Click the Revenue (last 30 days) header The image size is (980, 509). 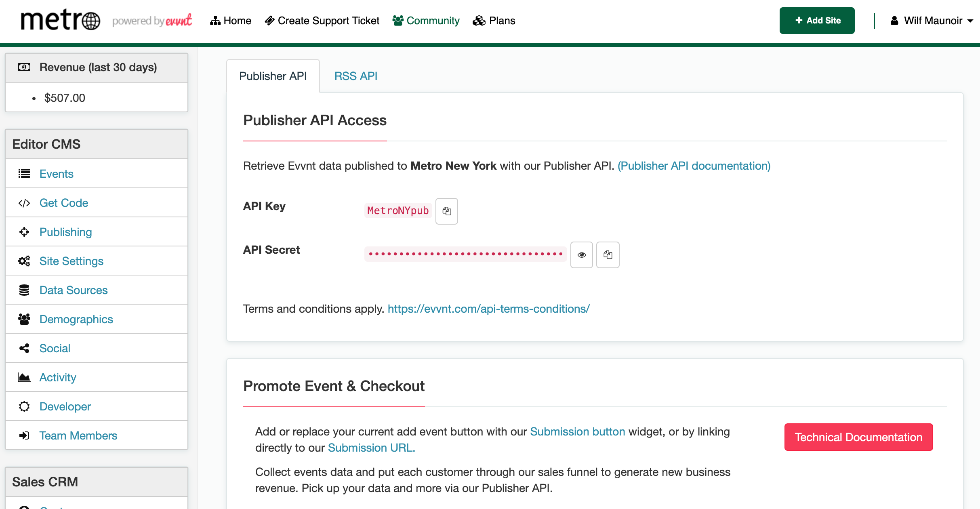[x=97, y=68]
